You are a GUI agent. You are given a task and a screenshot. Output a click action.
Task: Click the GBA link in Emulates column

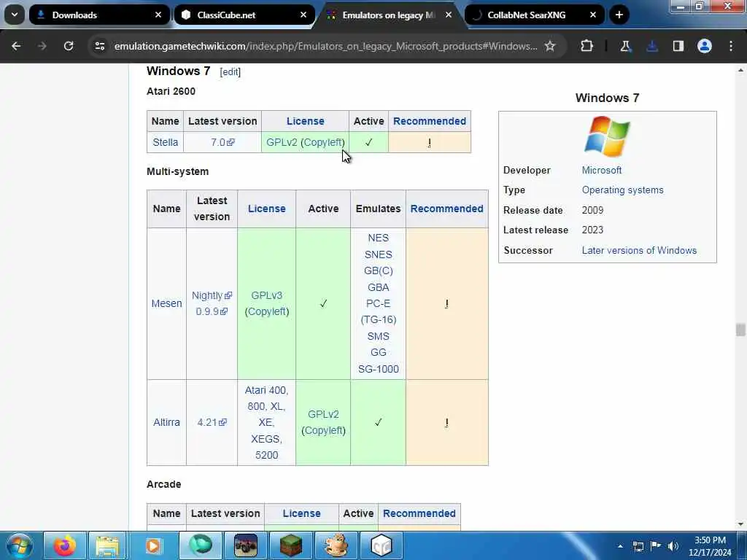[379, 287]
